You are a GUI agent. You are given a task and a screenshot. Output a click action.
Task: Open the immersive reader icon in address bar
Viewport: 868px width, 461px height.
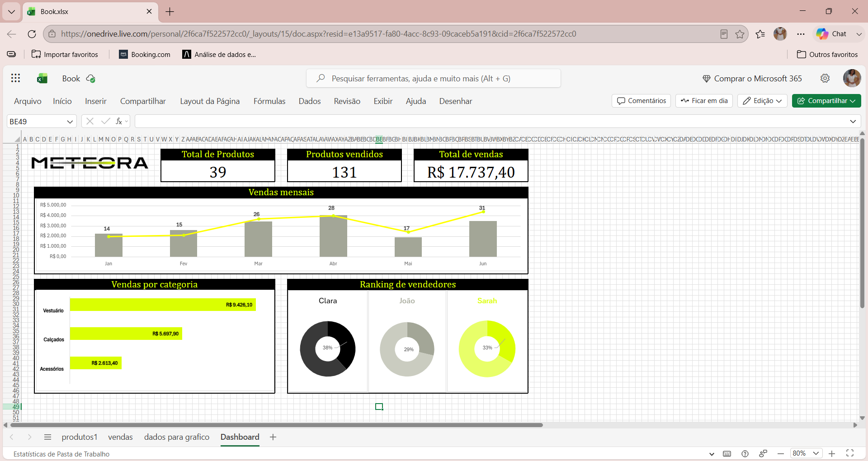(724, 34)
